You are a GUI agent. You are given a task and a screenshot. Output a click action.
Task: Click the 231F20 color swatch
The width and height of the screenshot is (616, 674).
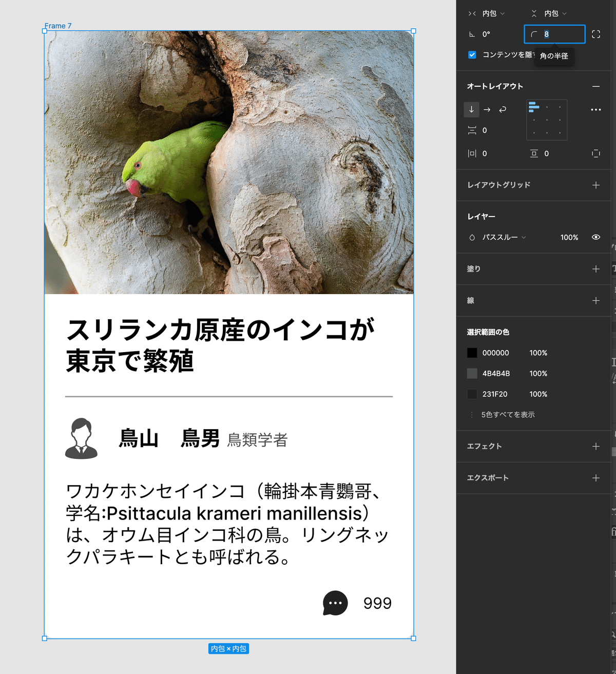472,394
